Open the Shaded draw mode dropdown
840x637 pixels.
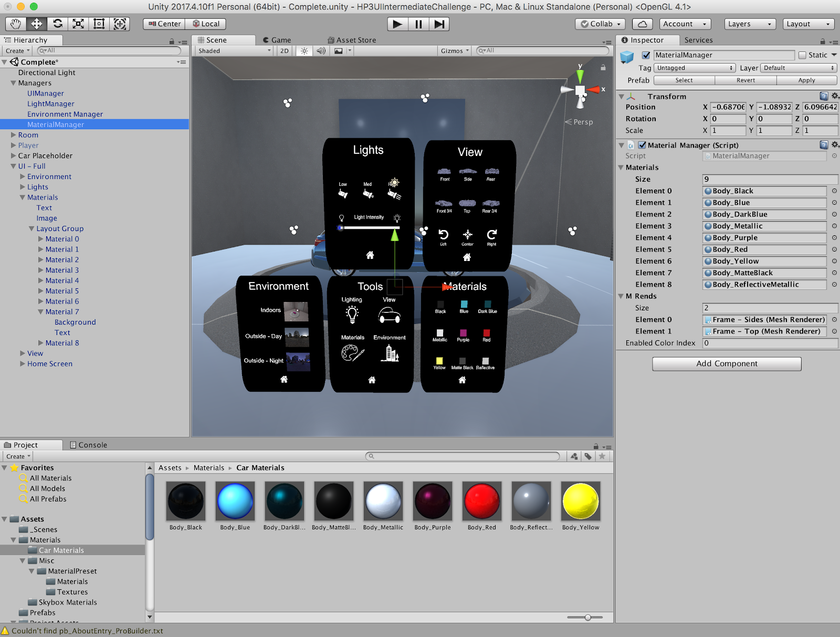click(x=234, y=51)
